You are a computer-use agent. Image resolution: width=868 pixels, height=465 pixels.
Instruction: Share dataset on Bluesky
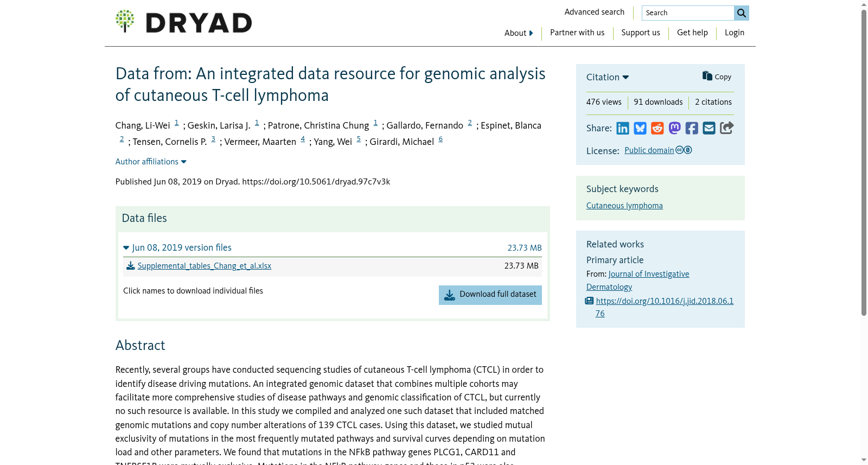tap(640, 128)
